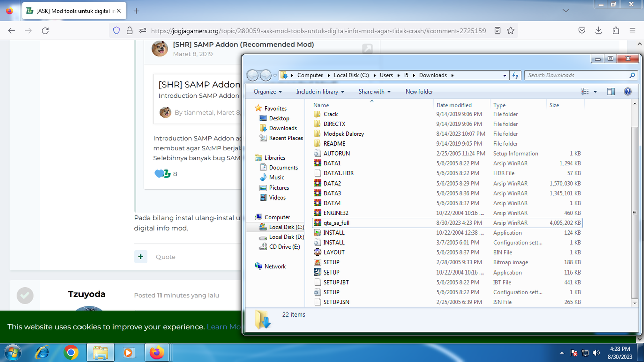Select the LAYOUT BIN file icon
The image size is (644, 362).
tap(317, 252)
